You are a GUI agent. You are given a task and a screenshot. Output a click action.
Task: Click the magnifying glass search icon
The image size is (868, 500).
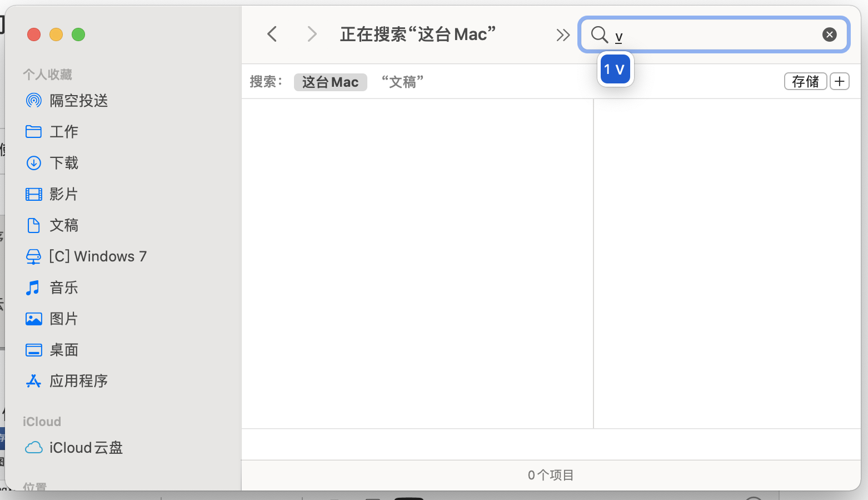[x=599, y=34]
